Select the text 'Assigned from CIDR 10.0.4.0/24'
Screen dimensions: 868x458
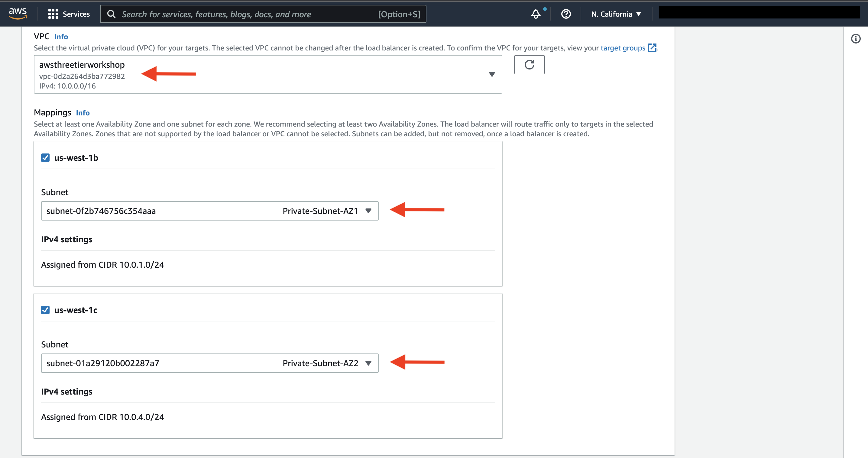click(102, 417)
